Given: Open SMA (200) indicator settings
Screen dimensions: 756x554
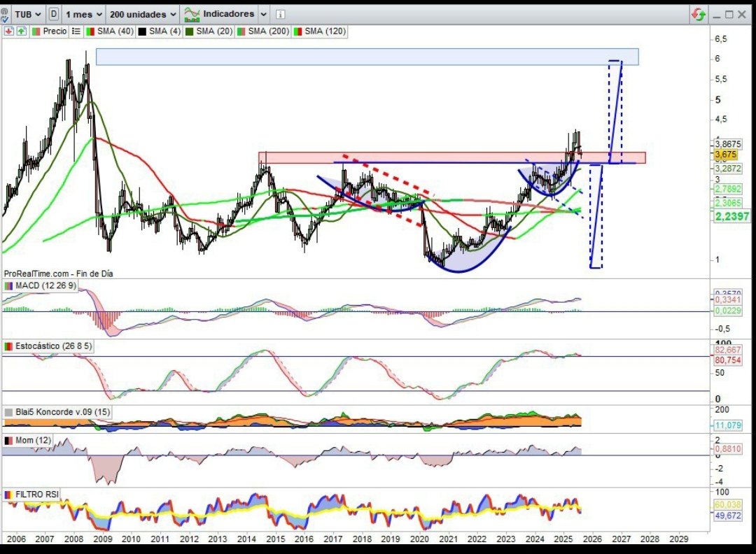Looking at the screenshot, I should (x=269, y=31).
